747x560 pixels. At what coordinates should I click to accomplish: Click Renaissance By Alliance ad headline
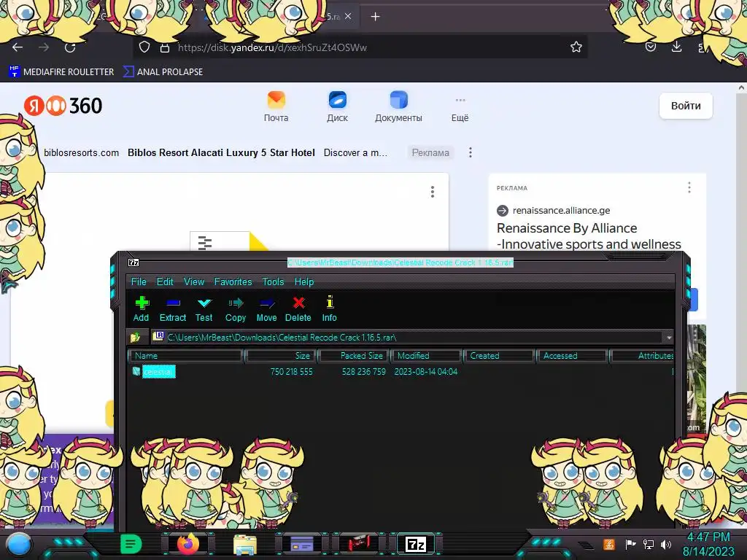(589, 236)
